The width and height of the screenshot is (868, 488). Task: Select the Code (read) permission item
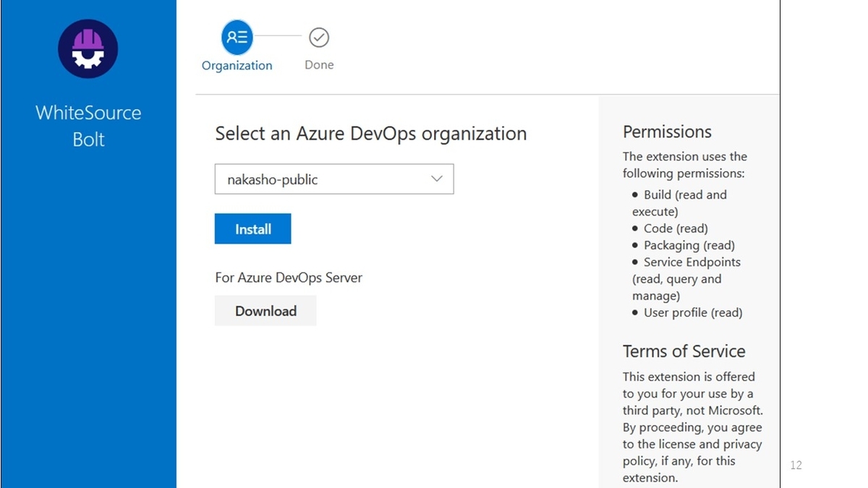pyautogui.click(x=676, y=228)
